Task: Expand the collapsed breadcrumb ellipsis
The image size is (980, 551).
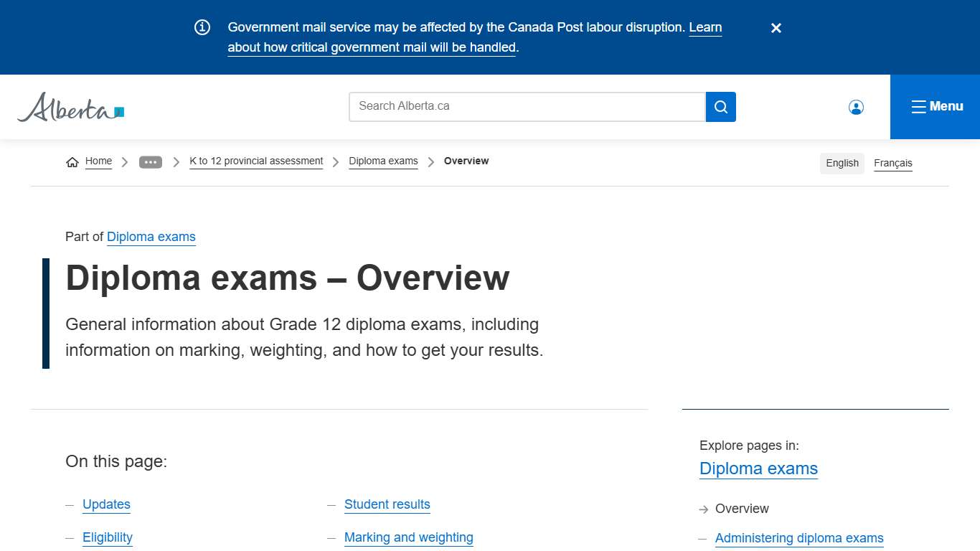Action: (151, 161)
